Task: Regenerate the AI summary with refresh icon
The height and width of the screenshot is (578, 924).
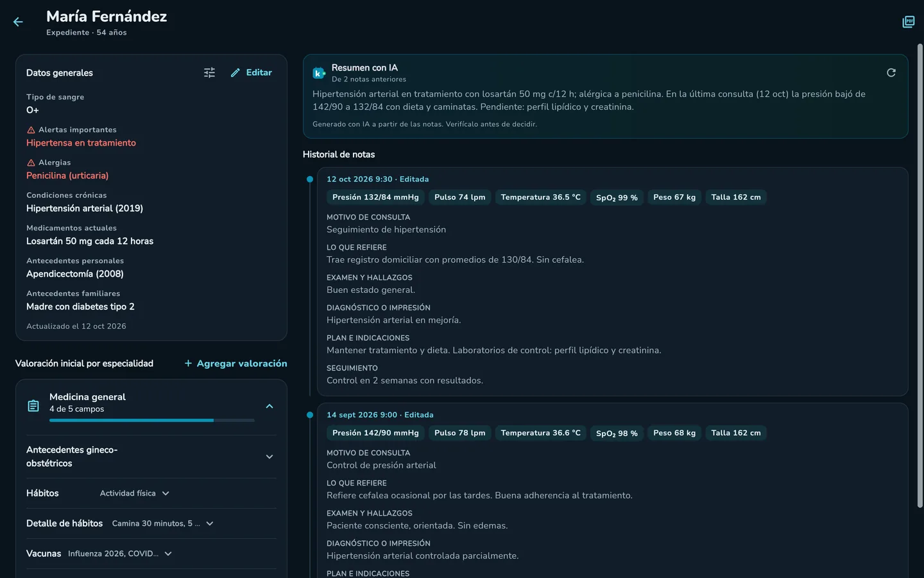Action: 891,73
